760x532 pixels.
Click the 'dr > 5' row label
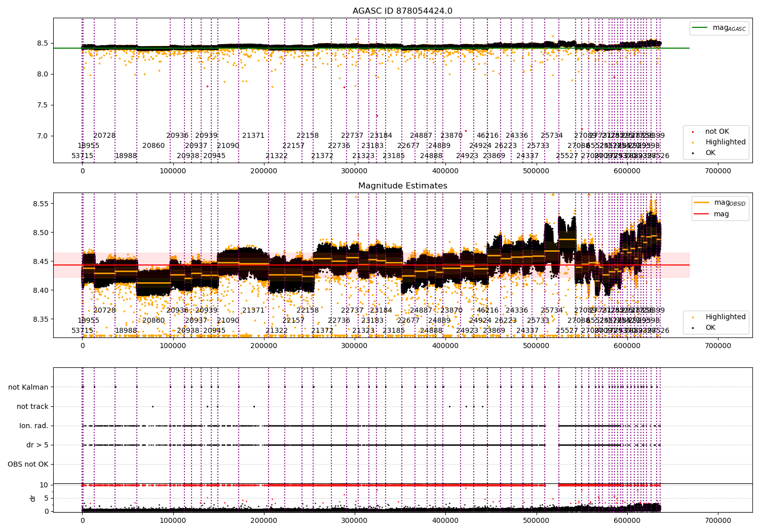[37, 445]
